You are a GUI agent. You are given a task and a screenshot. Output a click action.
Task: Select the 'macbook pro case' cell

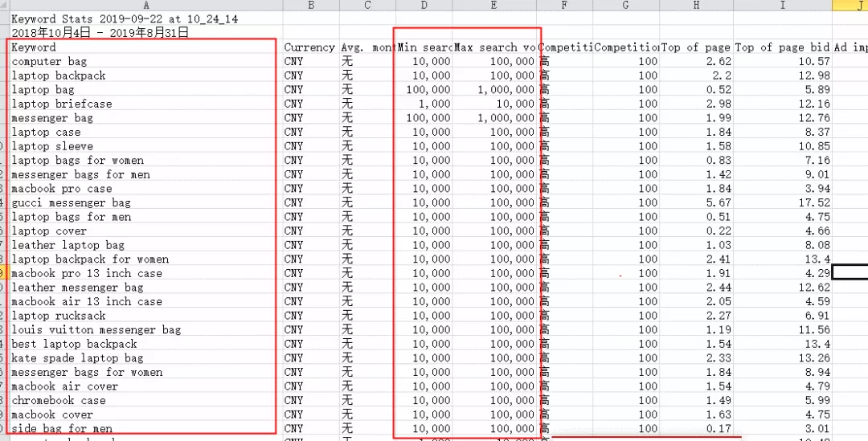(146, 188)
